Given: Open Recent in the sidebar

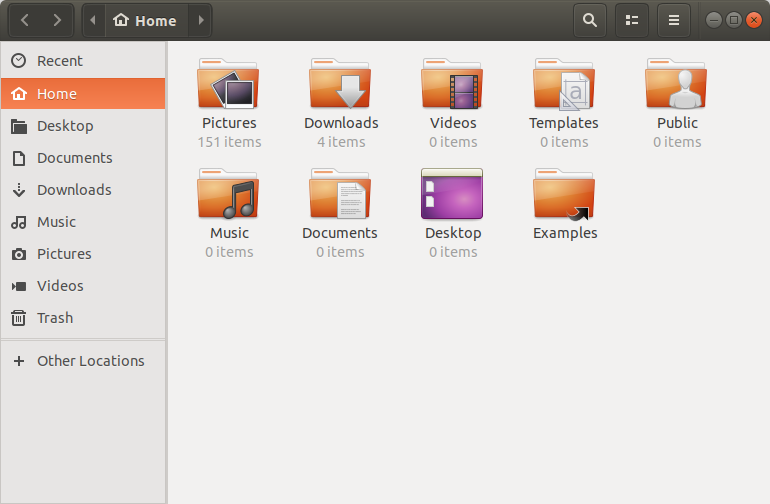Looking at the screenshot, I should pyautogui.click(x=83, y=61).
